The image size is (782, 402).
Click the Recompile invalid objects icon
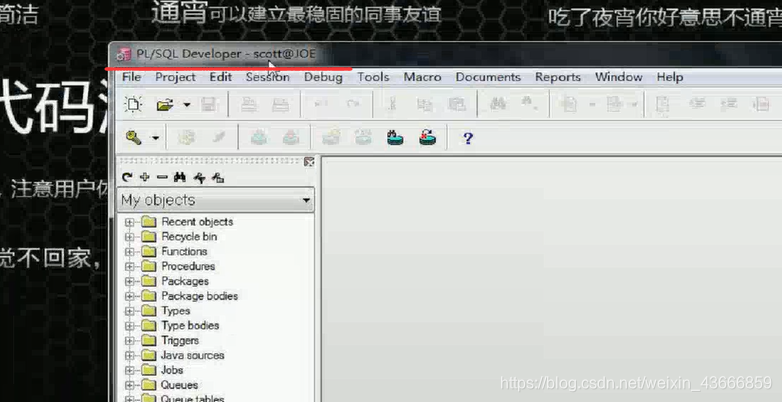pos(427,137)
